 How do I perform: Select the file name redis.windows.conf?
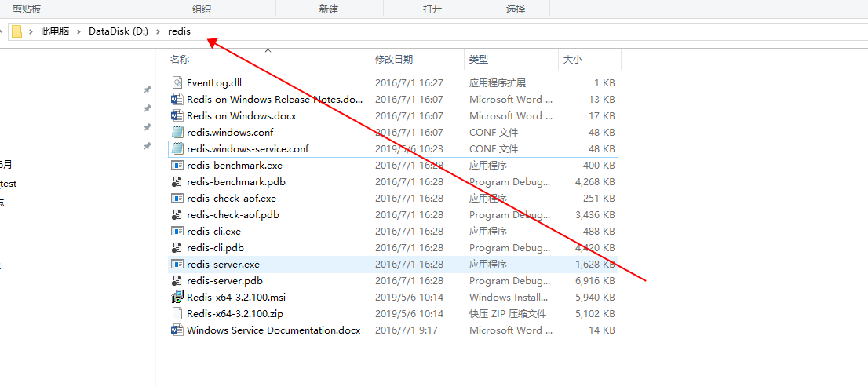tap(230, 133)
